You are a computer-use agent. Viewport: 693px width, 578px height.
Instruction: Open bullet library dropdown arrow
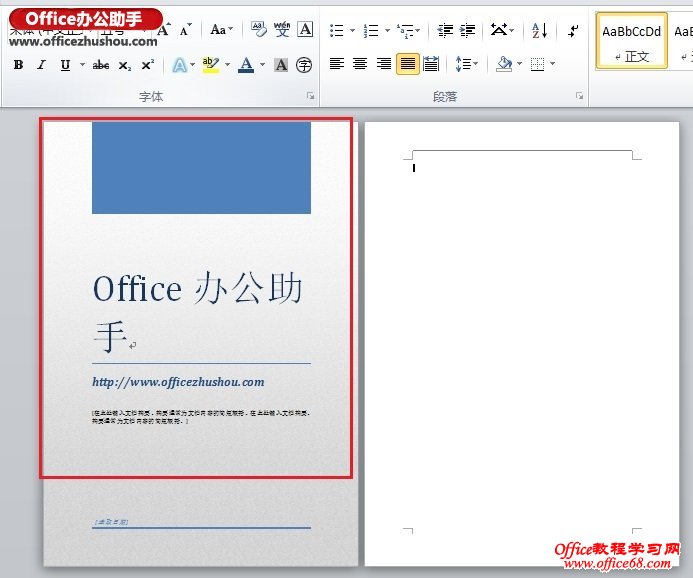click(x=352, y=30)
